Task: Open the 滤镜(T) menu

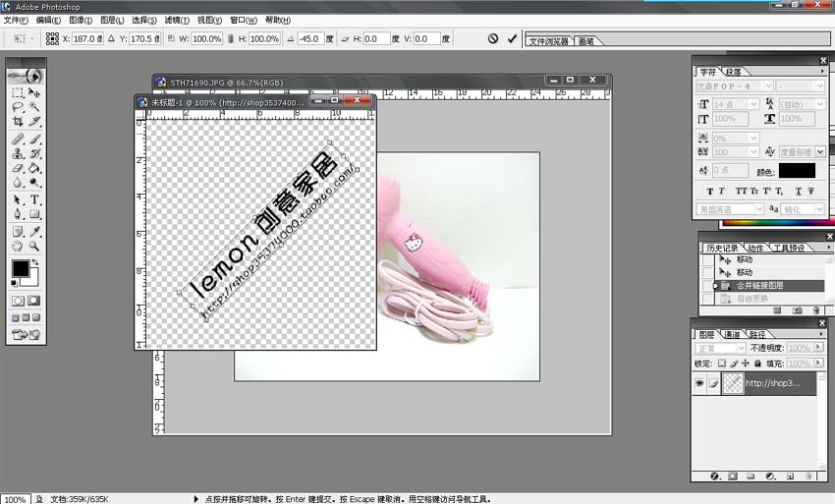Action: (176, 21)
